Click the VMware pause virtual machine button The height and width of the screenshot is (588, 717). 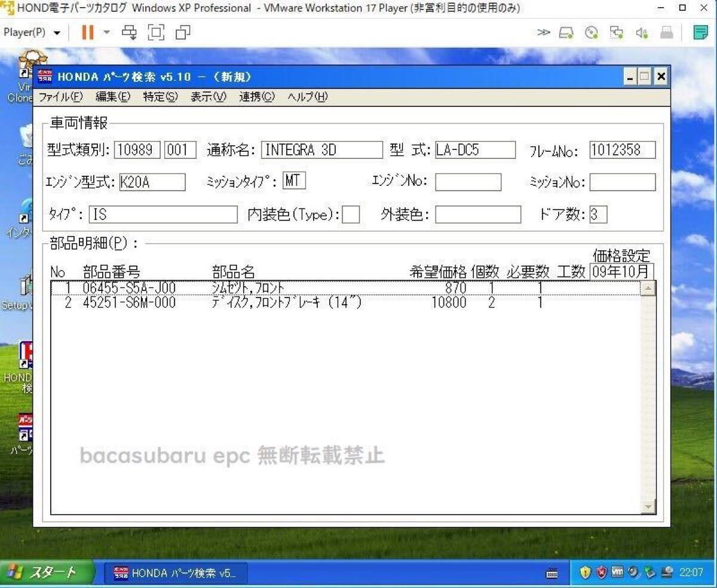(x=88, y=32)
